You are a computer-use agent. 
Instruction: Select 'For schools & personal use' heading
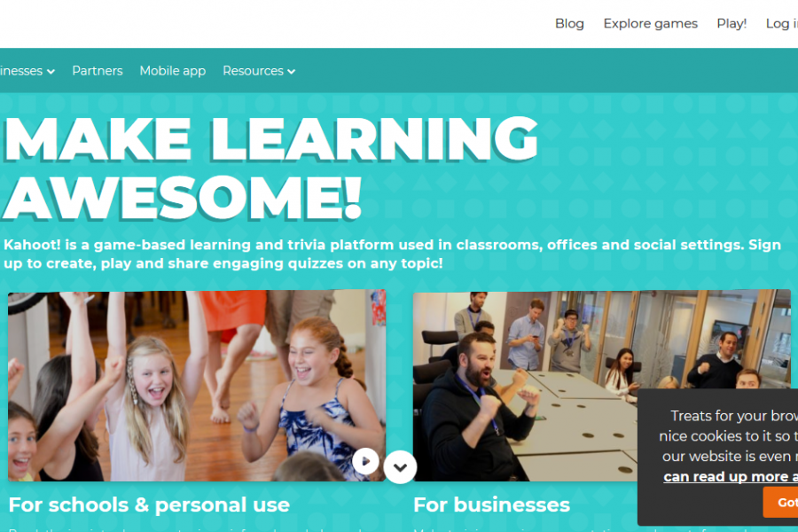coord(149,505)
